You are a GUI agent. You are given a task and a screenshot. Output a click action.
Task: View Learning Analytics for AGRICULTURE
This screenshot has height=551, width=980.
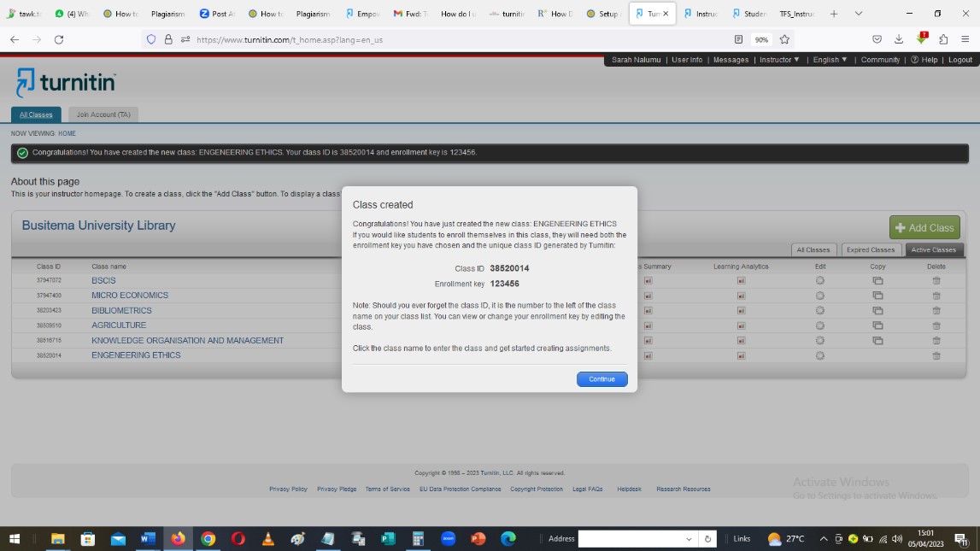click(741, 325)
